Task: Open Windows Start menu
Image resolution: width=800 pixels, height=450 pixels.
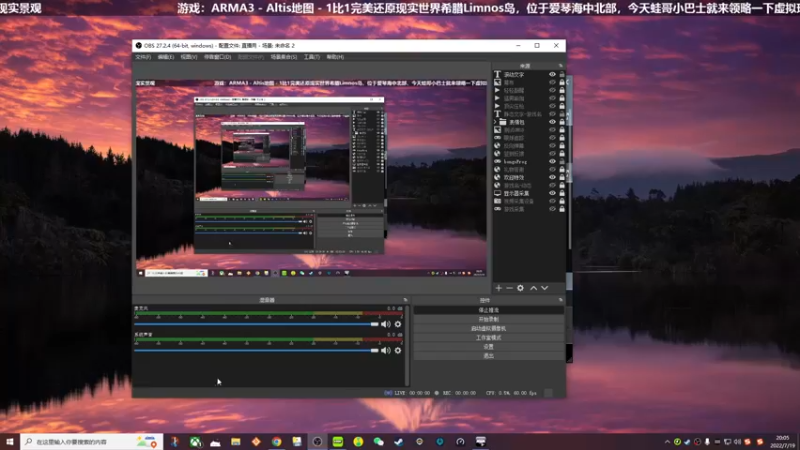Action: tap(10, 441)
